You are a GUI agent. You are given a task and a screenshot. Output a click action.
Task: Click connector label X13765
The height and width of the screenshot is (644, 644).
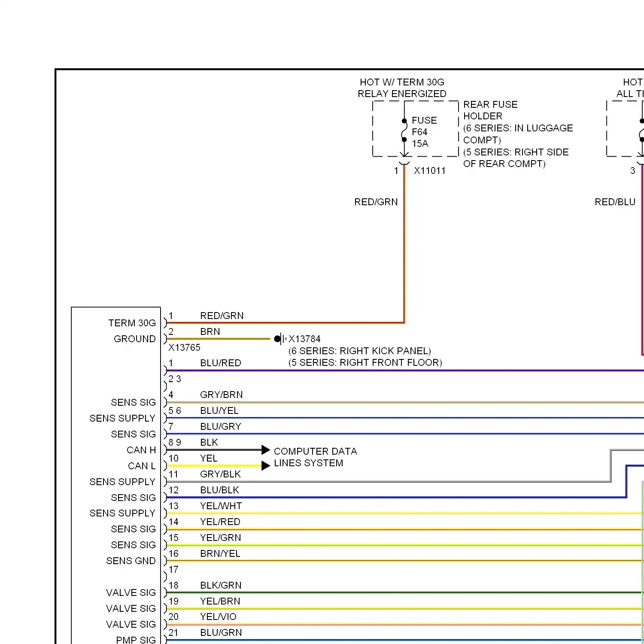(x=184, y=347)
